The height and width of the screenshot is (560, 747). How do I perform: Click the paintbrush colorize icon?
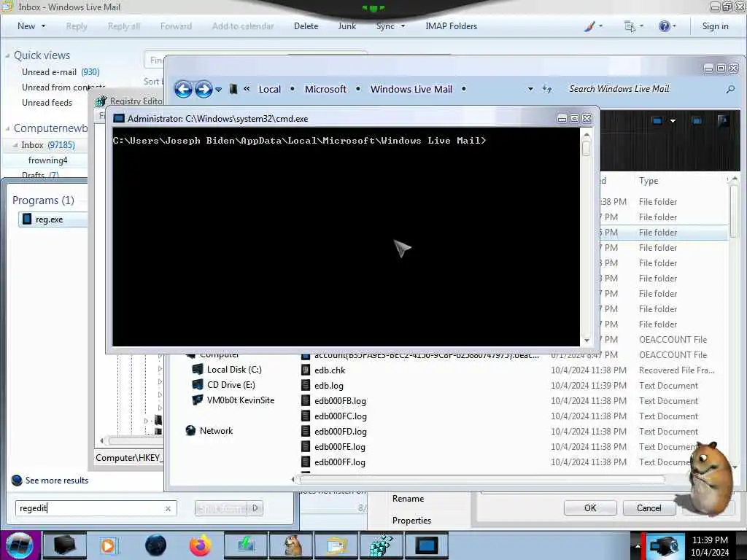coord(589,26)
